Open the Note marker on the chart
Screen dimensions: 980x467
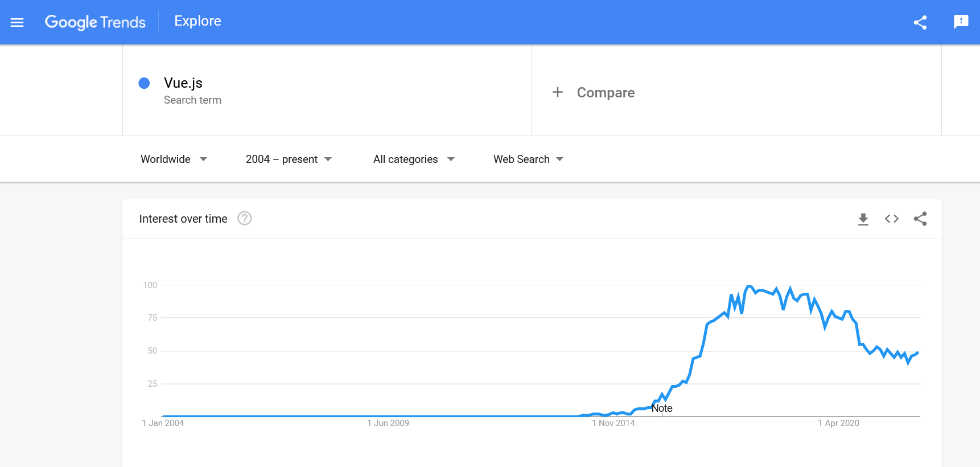(662, 408)
